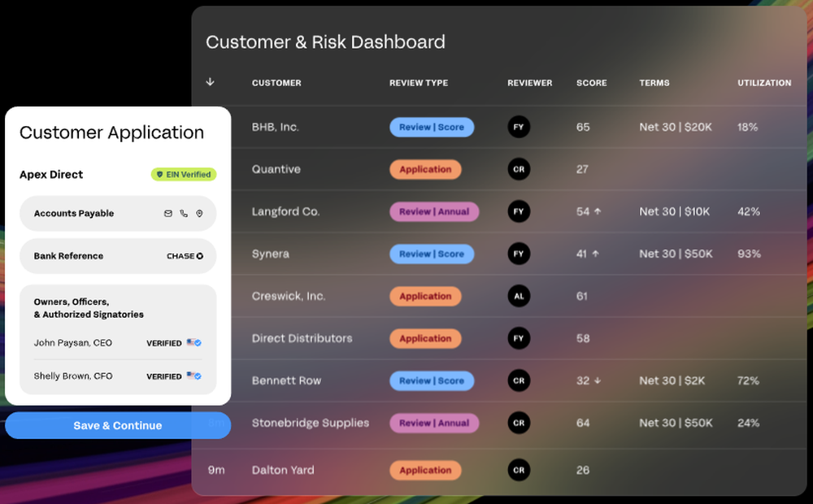
Task: Click the shield icon on EIN Verified badge
Action: coord(159,173)
